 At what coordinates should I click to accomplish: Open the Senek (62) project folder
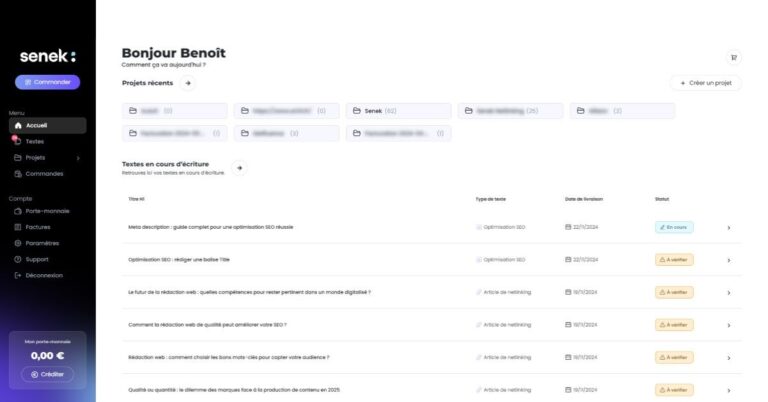(x=399, y=111)
